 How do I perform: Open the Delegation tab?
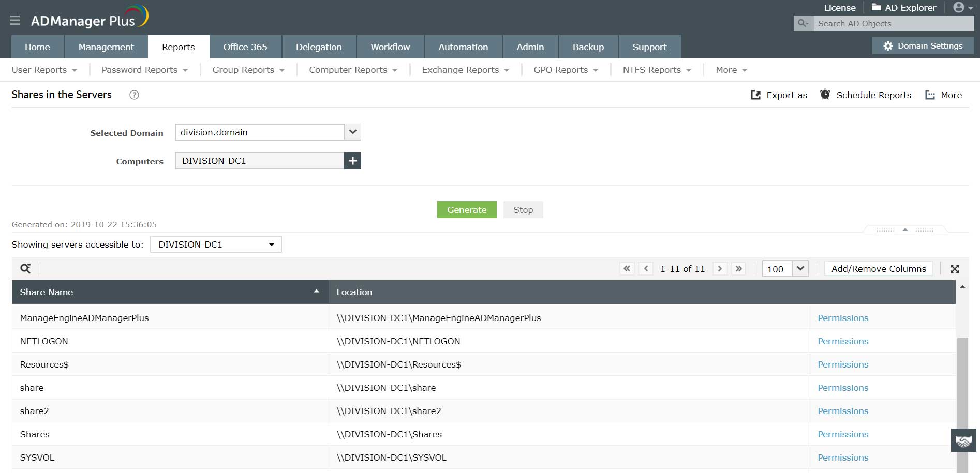[319, 47]
